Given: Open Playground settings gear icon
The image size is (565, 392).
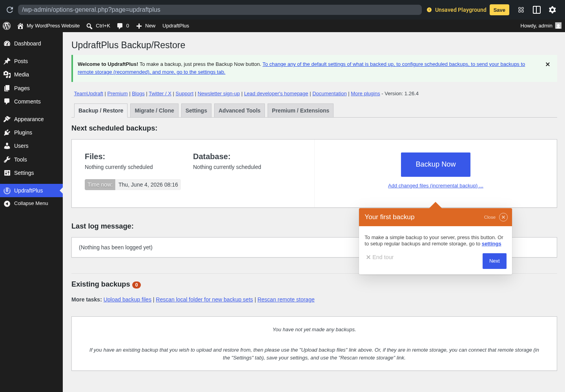Looking at the screenshot, I should pyautogui.click(x=552, y=10).
